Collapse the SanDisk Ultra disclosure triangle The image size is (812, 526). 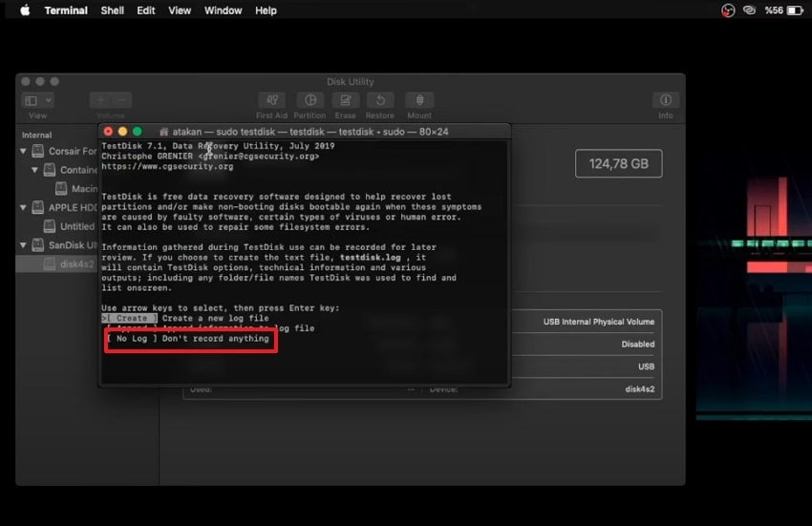[23, 245]
